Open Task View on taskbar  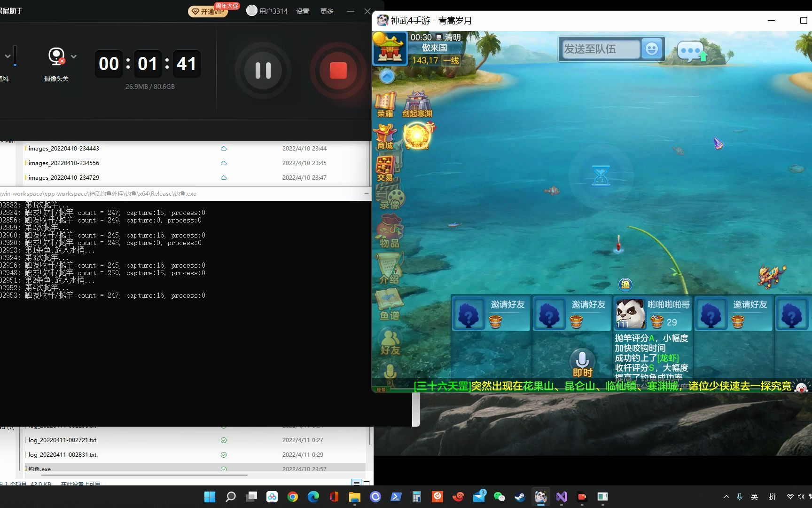click(251, 497)
